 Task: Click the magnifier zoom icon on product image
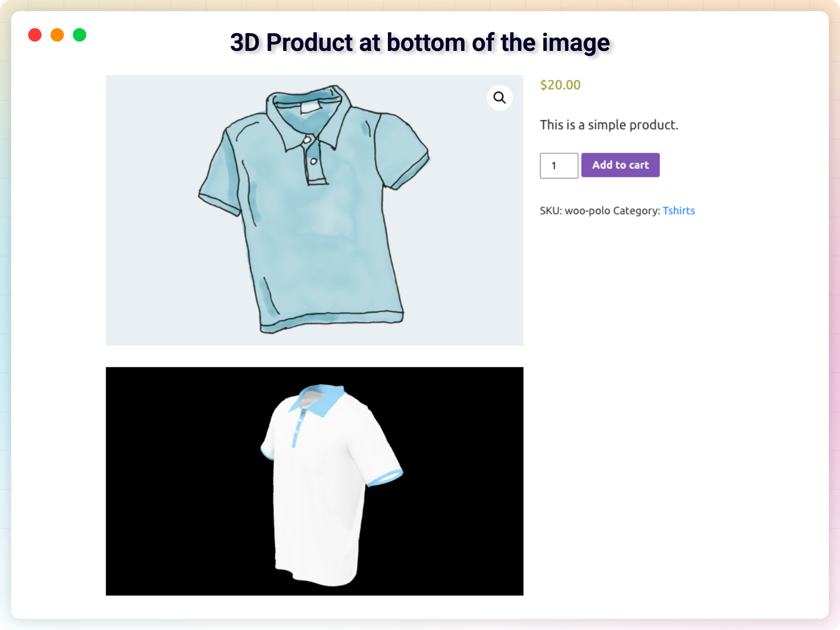(500, 97)
